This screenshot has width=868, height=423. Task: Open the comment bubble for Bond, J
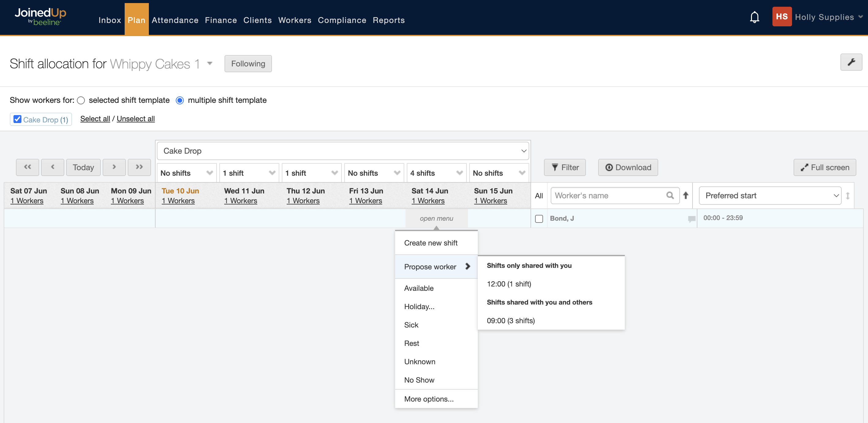pyautogui.click(x=691, y=219)
